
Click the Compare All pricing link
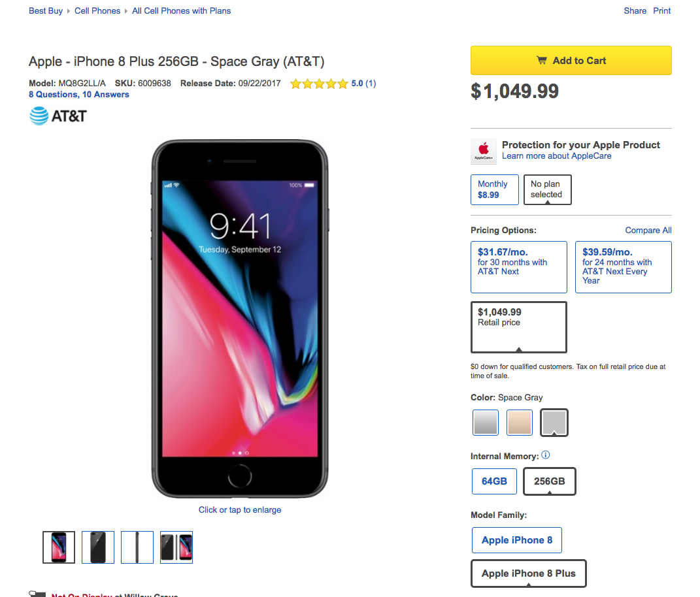(648, 230)
